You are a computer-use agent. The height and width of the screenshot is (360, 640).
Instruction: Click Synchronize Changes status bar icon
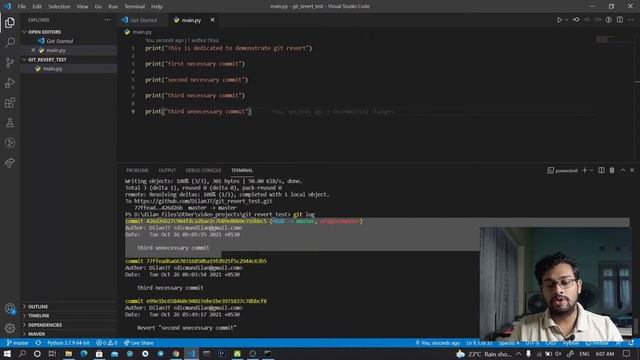point(38,343)
